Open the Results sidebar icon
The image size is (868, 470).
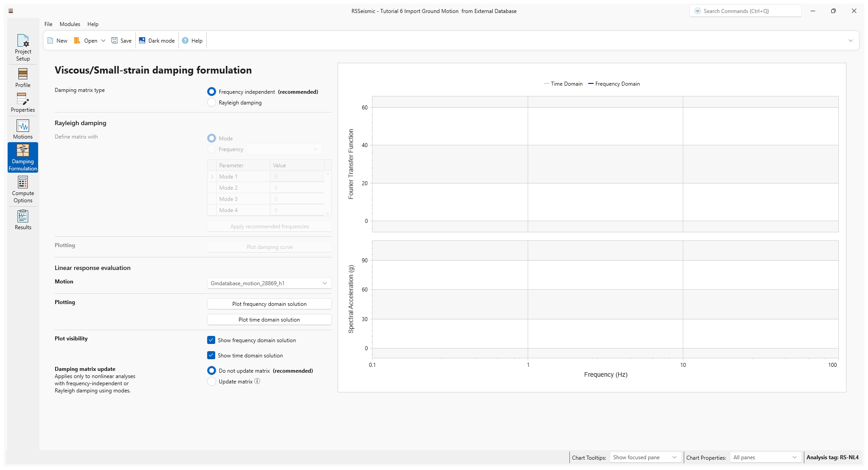(23, 217)
